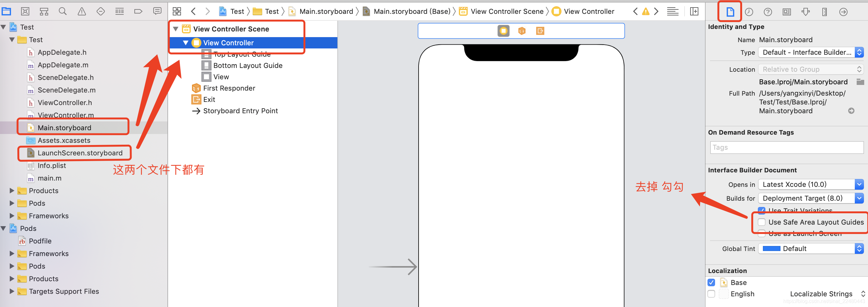
Task: Select Podfile in Pods project
Action: tap(40, 241)
